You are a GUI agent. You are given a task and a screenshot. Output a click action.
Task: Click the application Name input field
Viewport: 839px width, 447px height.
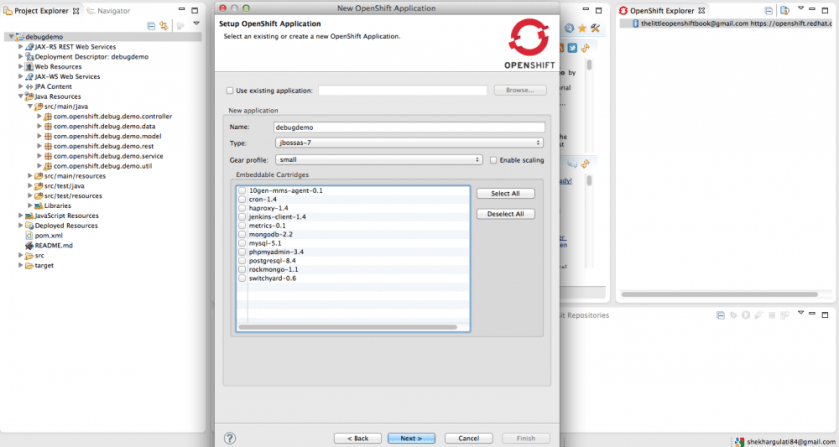coord(408,128)
